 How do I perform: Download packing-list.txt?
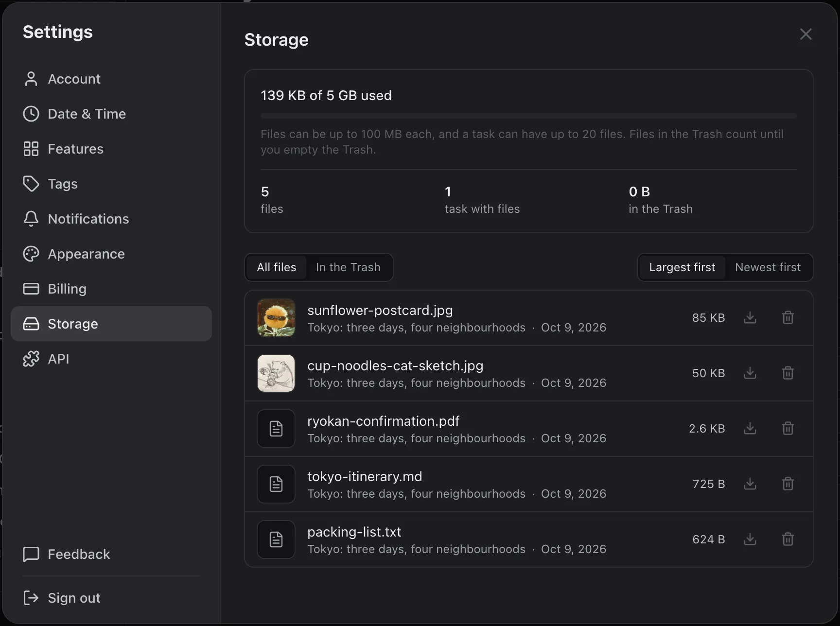point(750,539)
